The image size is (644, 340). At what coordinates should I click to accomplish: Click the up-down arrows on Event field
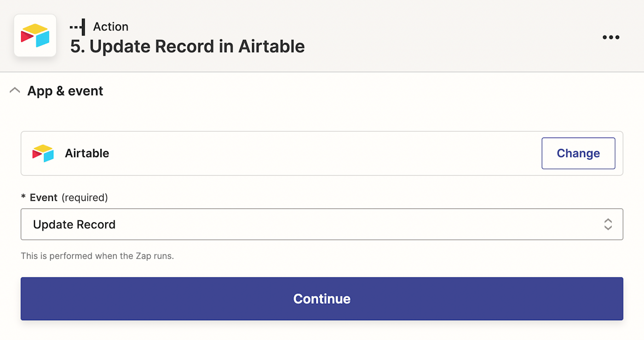[608, 225]
